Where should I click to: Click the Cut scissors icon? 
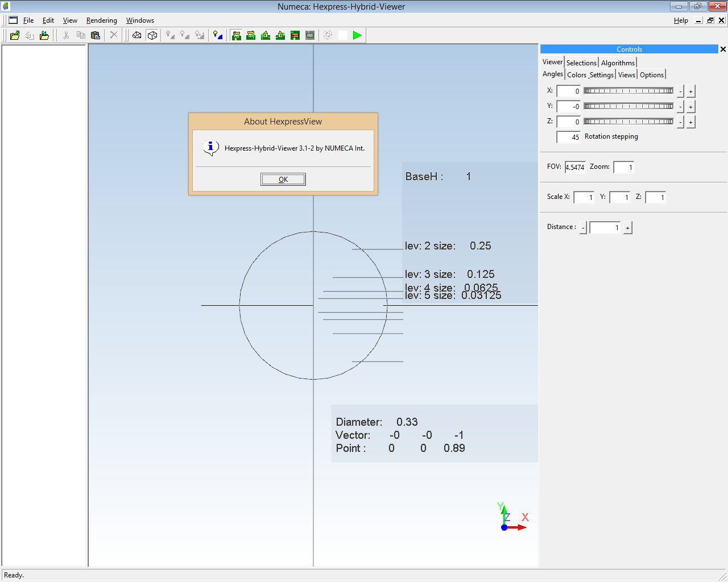click(66, 35)
